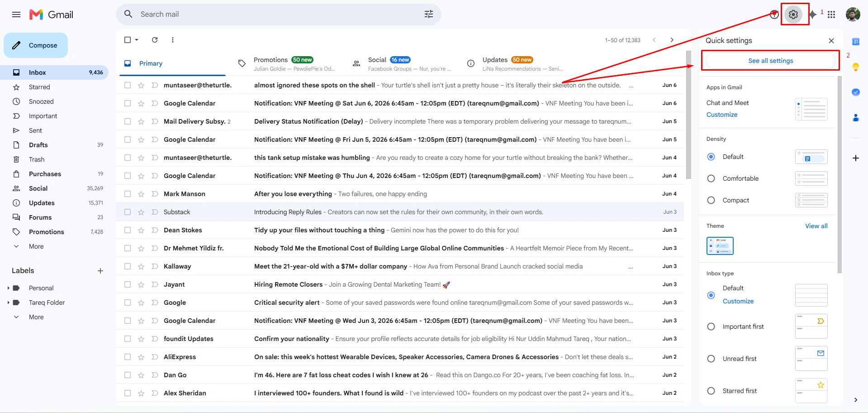
Task: Click See all settings button
Action: pyautogui.click(x=770, y=61)
